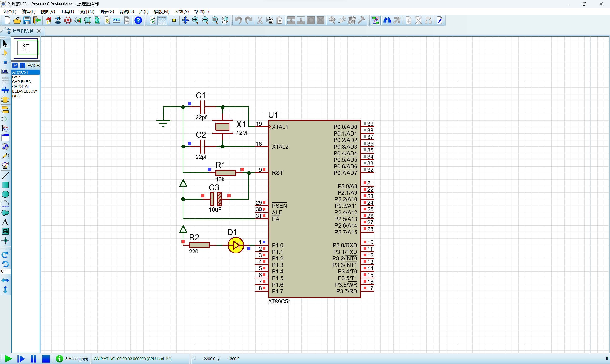
Task: Select LED-YELLOW in device list
Action: (25, 91)
